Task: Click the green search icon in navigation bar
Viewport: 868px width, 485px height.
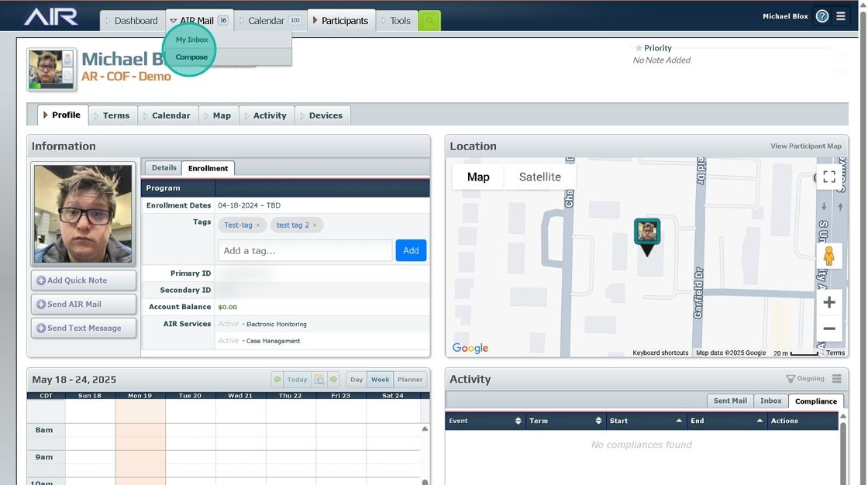Action: (x=429, y=21)
